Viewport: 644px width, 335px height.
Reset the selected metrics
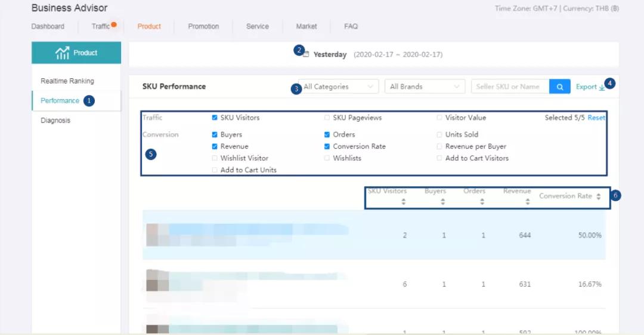596,118
